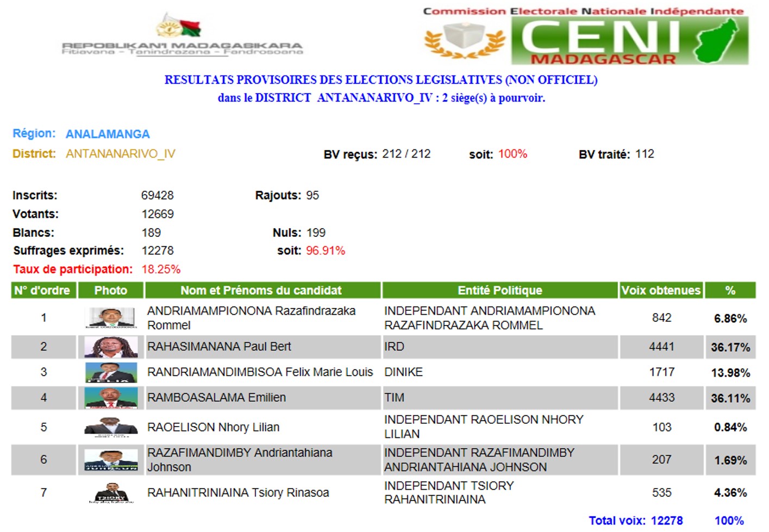Screen dimensions: 769x532
Task: Open photo of Razafimandimby Andriantahiana Johnson
Action: 111,460
